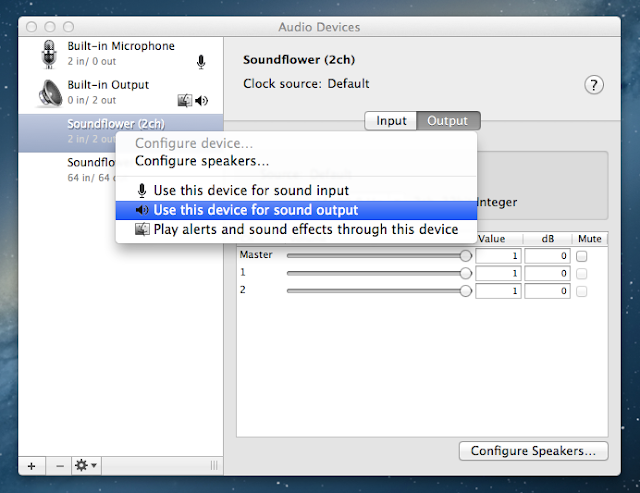Select Built-in Microphone in the device list
This screenshot has width=640, height=493.
(121, 54)
